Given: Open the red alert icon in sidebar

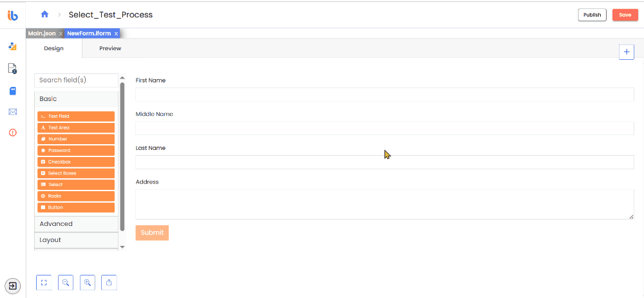Looking at the screenshot, I should 13,133.
